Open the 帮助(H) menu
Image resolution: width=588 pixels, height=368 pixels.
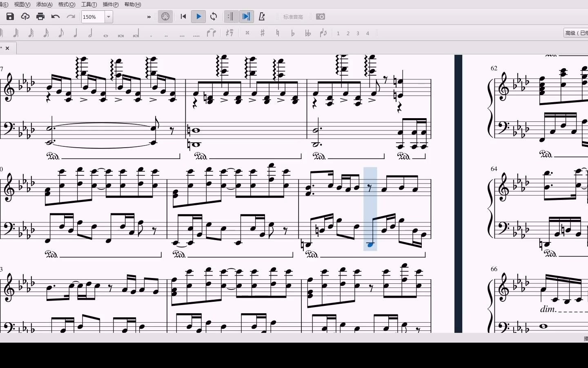(132, 4)
